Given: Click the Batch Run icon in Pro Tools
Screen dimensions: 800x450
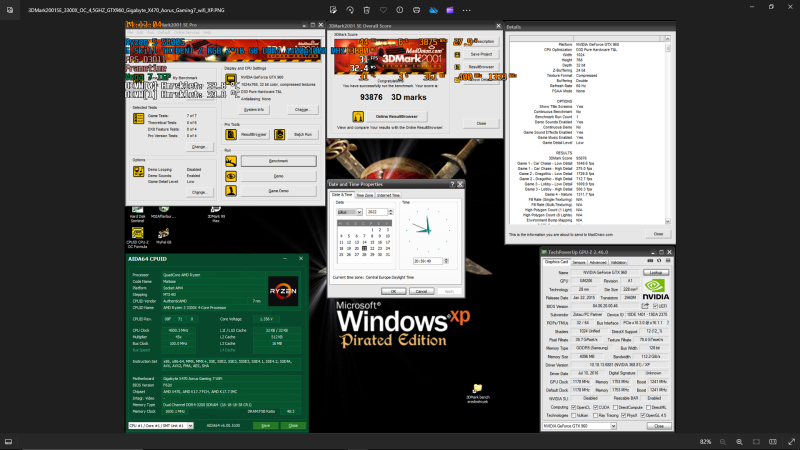Looking at the screenshot, I should tap(280, 134).
